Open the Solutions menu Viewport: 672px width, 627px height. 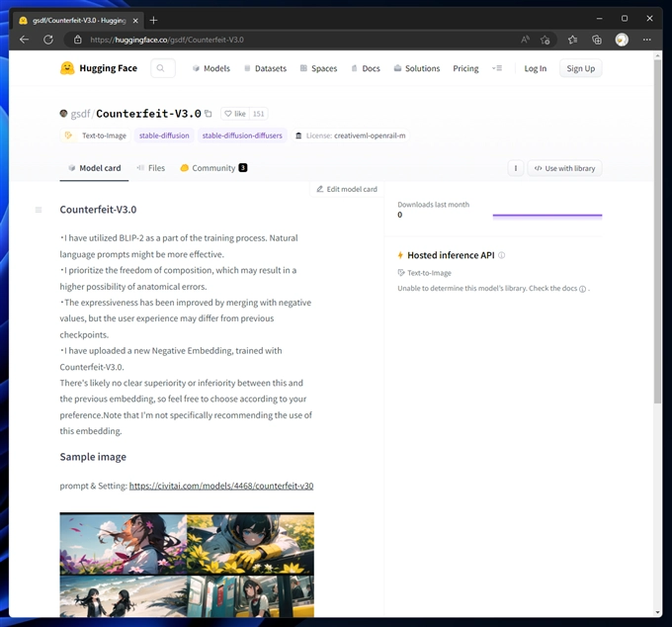pyautogui.click(x=417, y=68)
